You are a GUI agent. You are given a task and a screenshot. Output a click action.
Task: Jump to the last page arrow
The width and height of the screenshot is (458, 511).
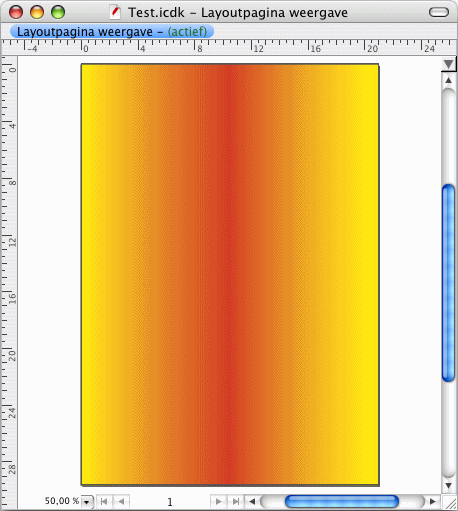(x=236, y=501)
